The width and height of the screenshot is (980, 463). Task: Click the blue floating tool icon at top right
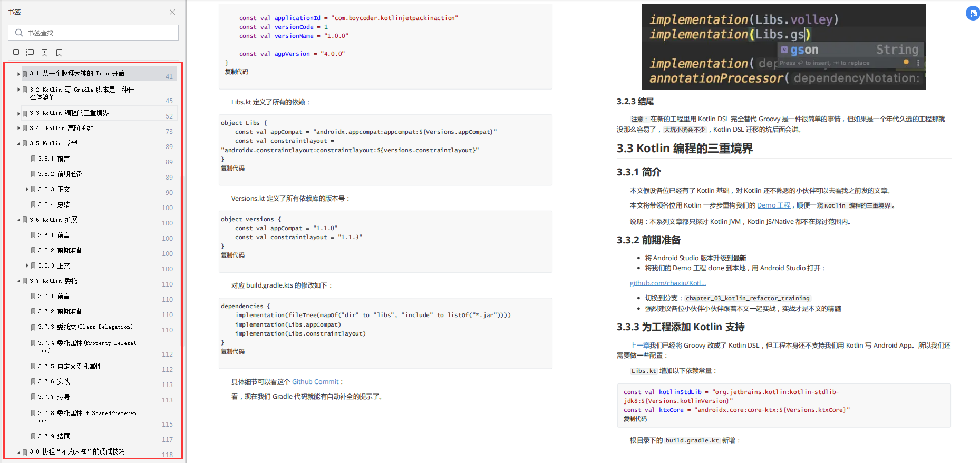(973, 13)
